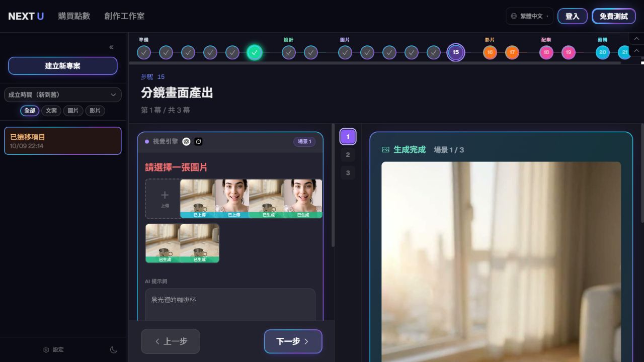Collapse the left project sidebar
This screenshot has width=644, height=362.
click(111, 47)
